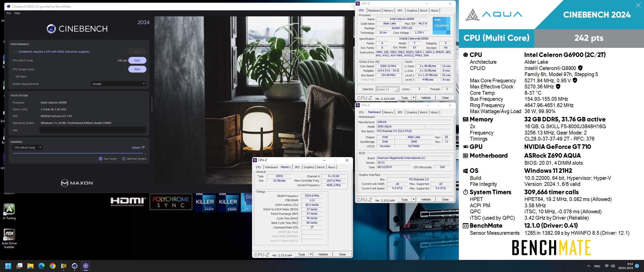Screen dimensions: 644x272
Task: Click Intel Celeron logo in CPU-Z
Action: (x=441, y=26)
